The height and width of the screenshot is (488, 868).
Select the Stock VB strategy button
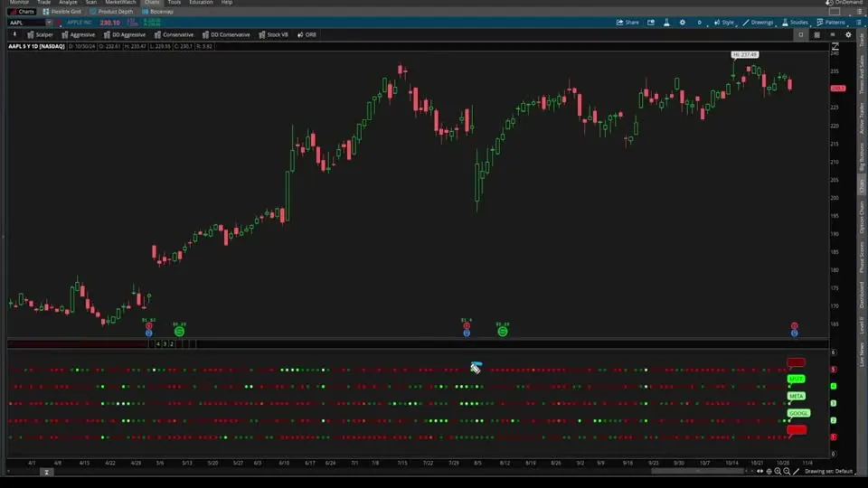click(x=273, y=35)
